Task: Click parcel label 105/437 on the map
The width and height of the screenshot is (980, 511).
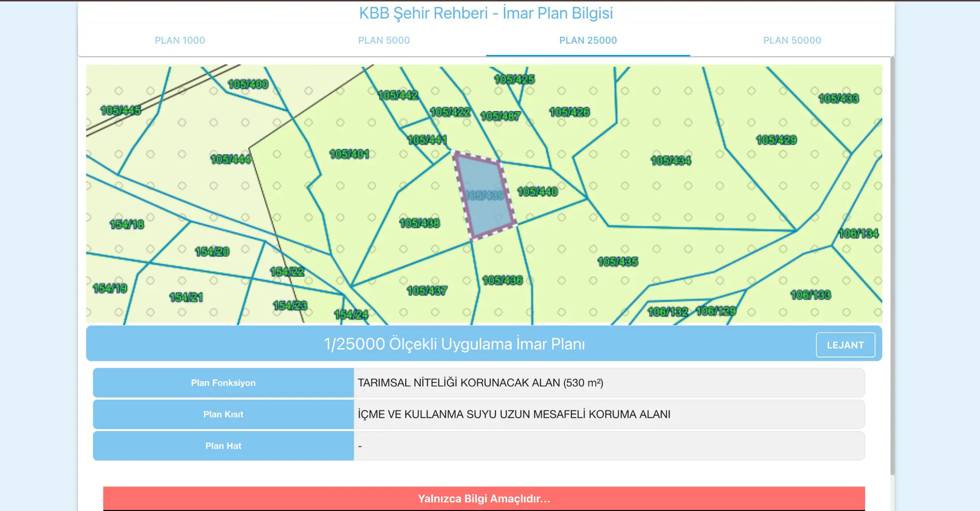Action: (427, 291)
